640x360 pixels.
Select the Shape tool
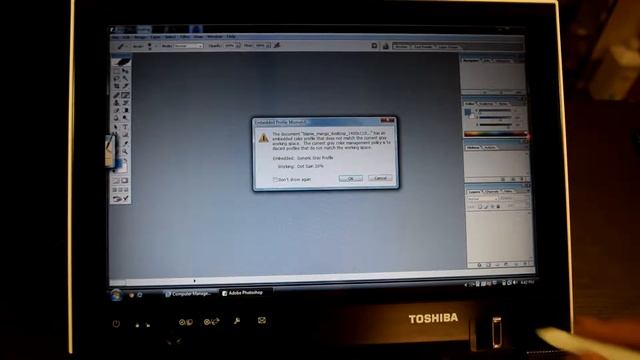(125, 135)
